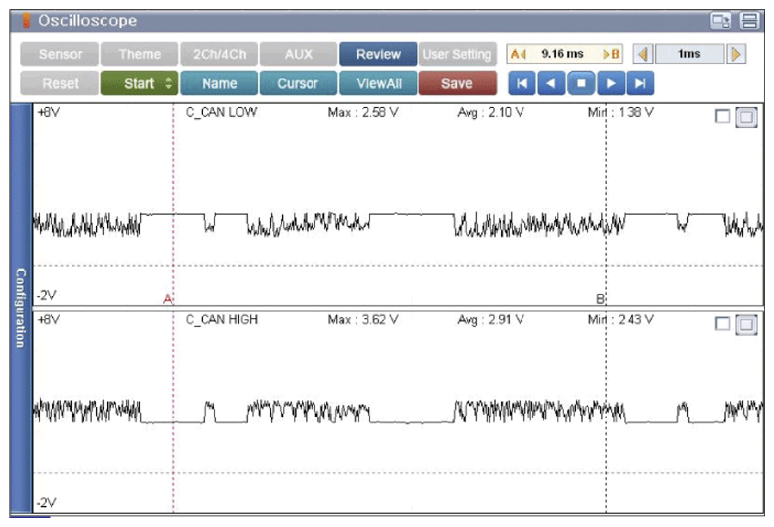Open the Start dropdown button
774x527 pixels.
coord(138,83)
